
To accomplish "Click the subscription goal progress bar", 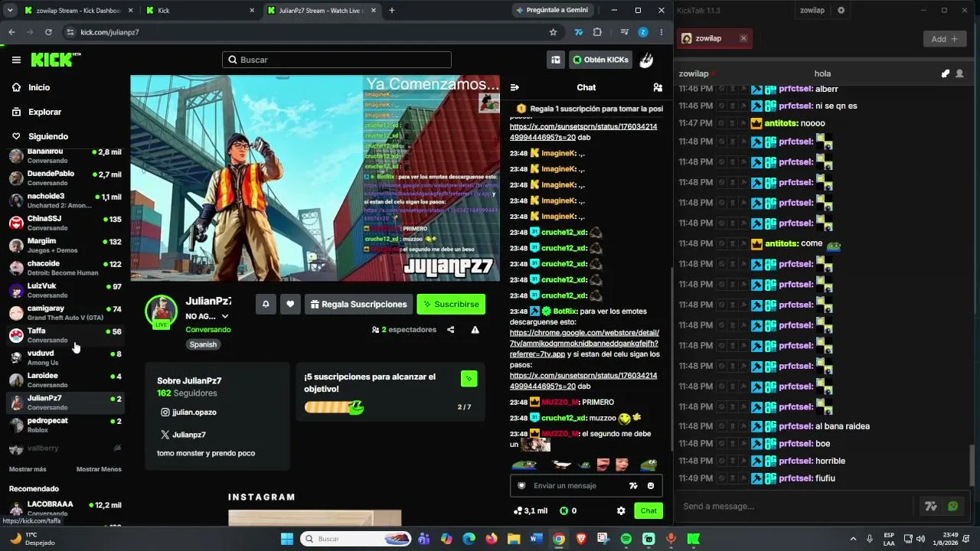I will pyautogui.click(x=334, y=407).
